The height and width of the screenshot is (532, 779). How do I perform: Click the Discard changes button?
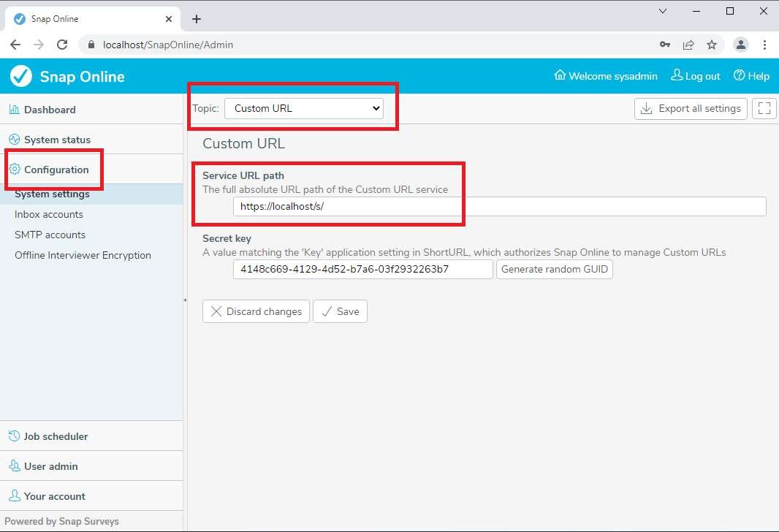pos(256,311)
